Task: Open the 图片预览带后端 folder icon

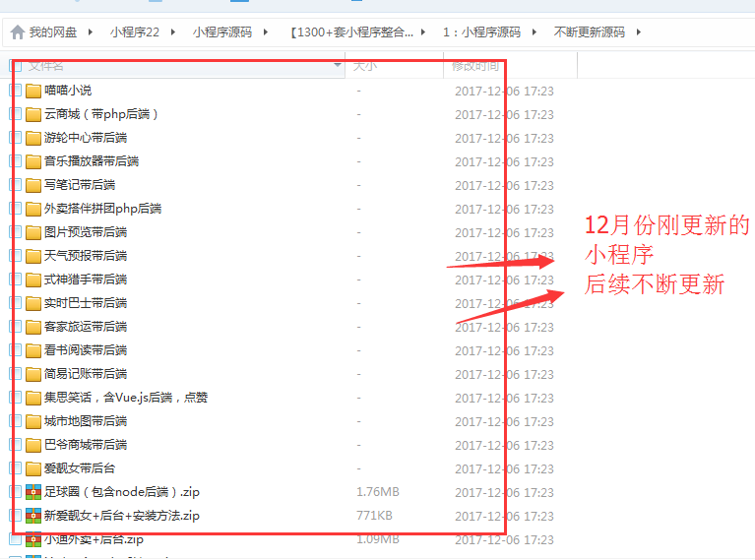Action: click(33, 232)
